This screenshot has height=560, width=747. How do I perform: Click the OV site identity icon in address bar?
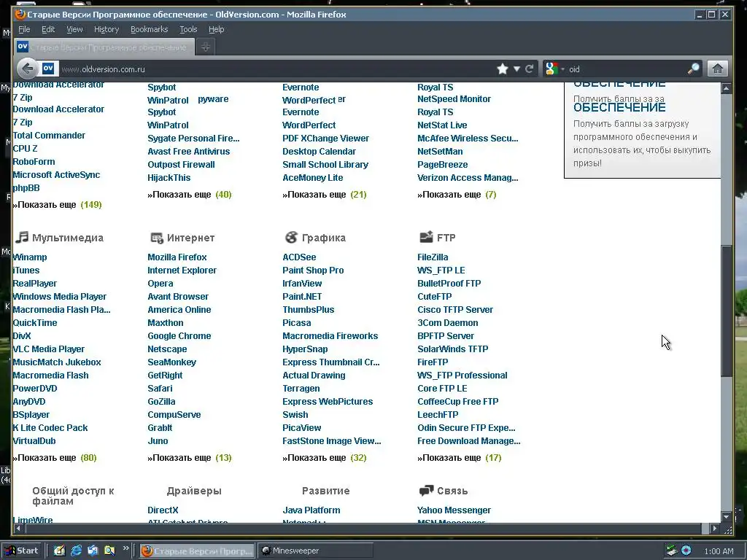pyautogui.click(x=48, y=69)
